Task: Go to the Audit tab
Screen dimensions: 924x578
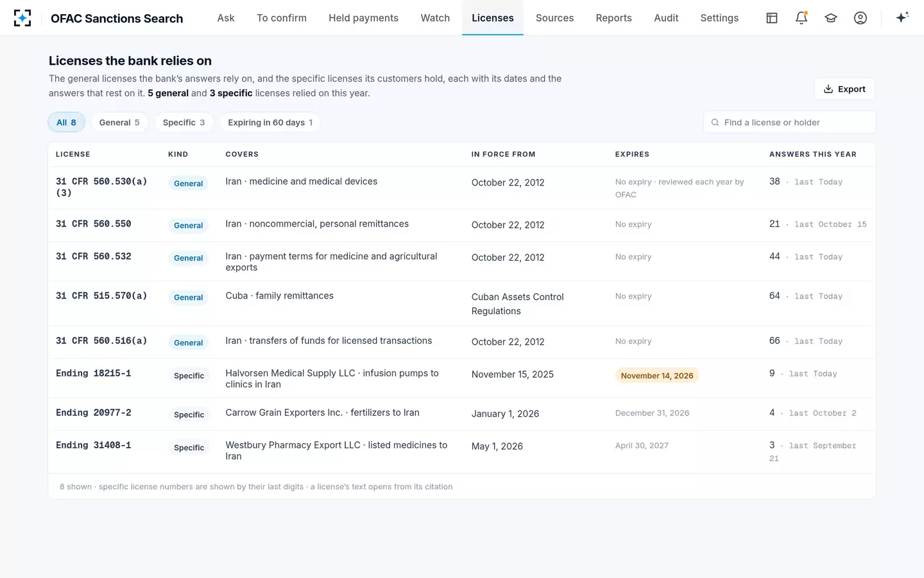Action: [666, 18]
